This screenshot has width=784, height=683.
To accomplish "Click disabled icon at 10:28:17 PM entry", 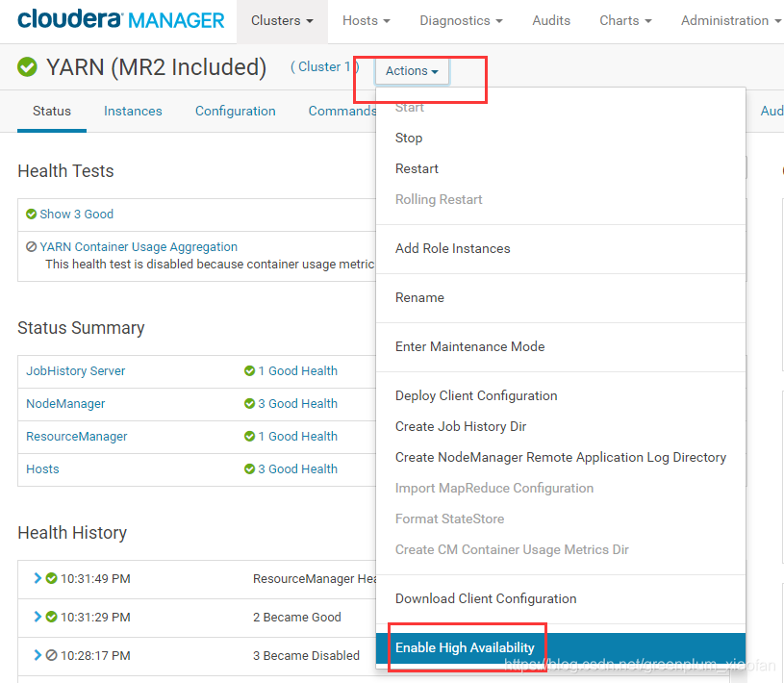I will [51, 655].
